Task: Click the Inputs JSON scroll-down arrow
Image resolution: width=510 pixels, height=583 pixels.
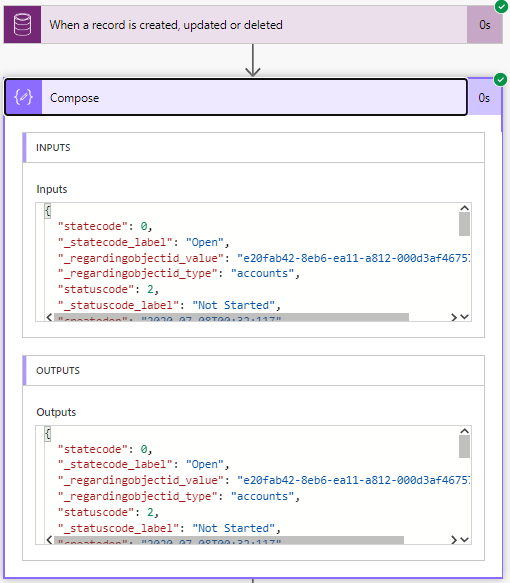Action: coord(464,317)
